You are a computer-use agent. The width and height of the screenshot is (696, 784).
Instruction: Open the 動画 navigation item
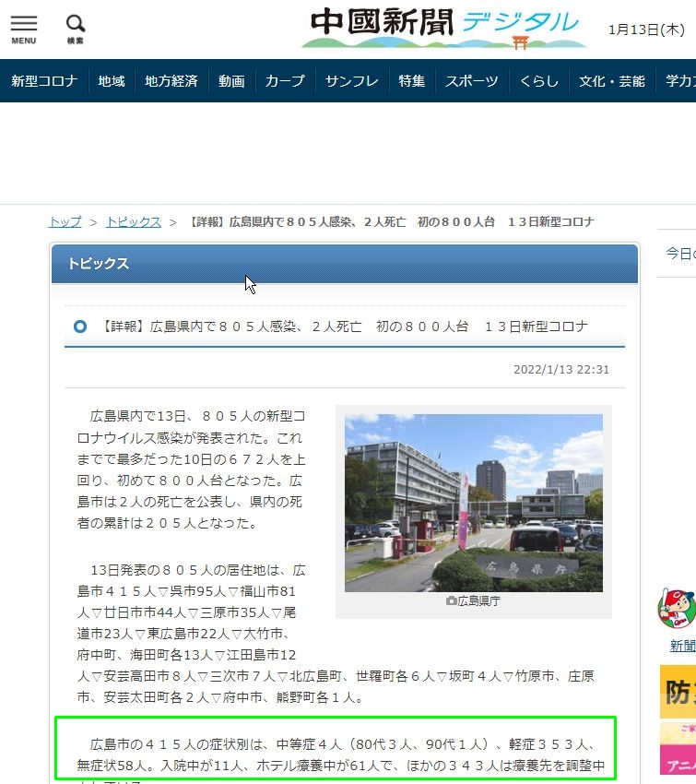pos(231,81)
